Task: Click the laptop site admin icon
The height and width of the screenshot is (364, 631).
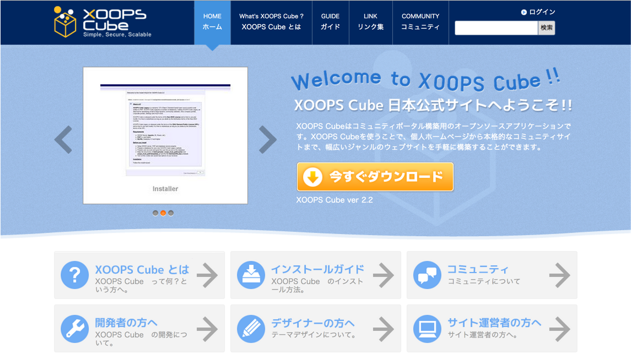Action: (428, 329)
